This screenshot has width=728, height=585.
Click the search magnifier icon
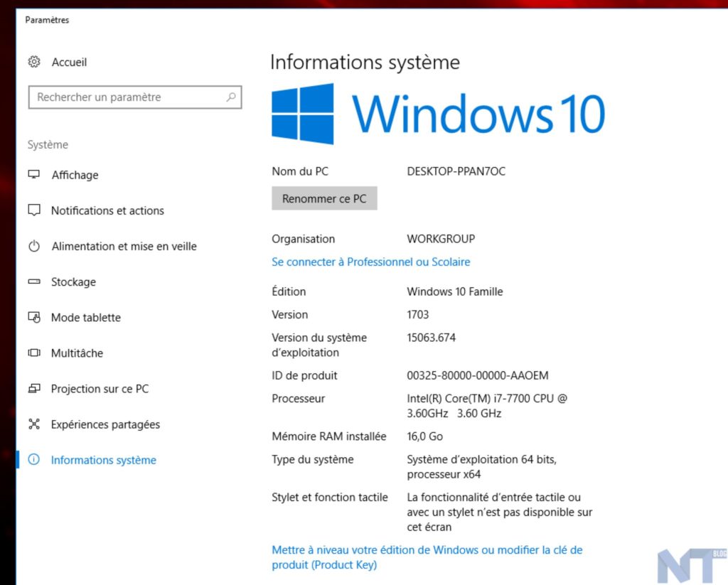pyautogui.click(x=231, y=97)
